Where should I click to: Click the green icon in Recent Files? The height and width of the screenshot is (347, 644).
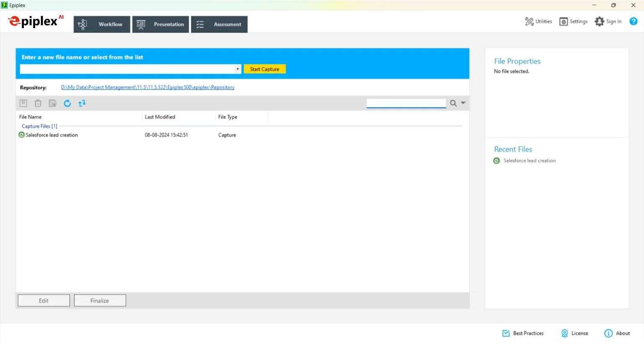click(497, 161)
